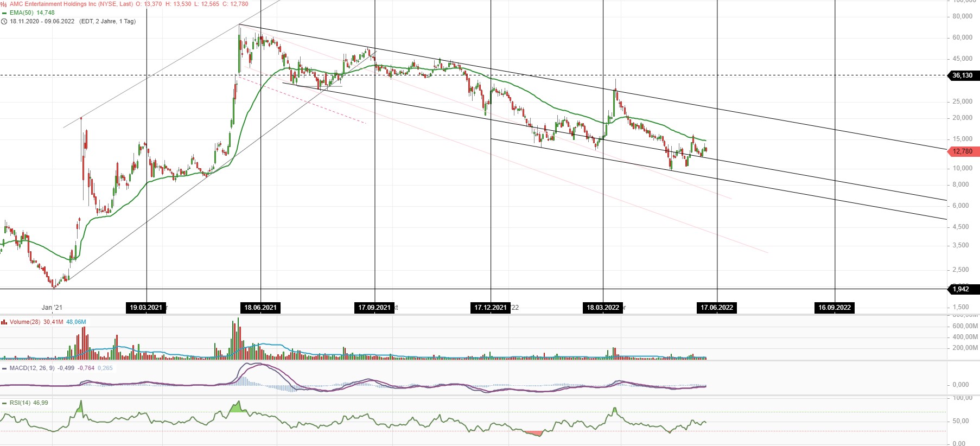Click the 45,000 price axis label
980x446 pixels.
[x=963, y=59]
